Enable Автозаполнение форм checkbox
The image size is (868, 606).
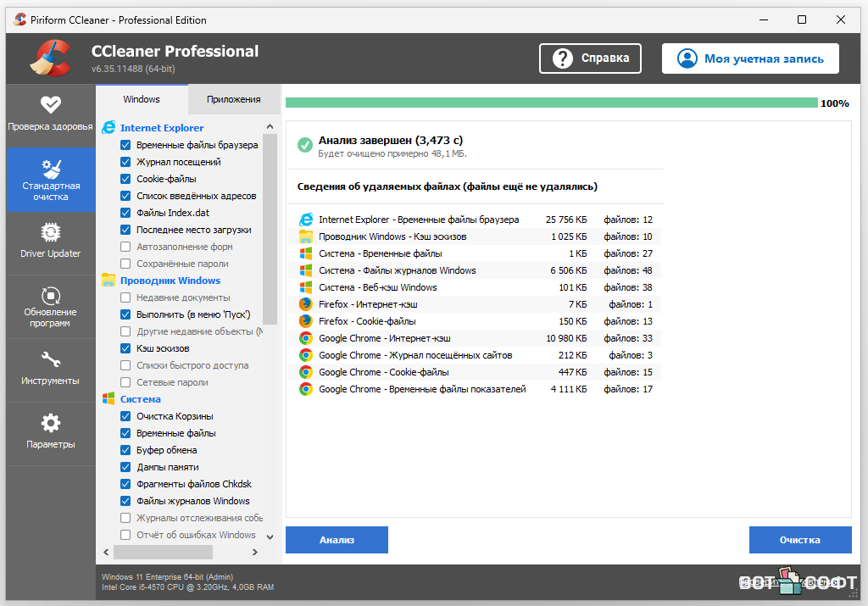[x=125, y=247]
